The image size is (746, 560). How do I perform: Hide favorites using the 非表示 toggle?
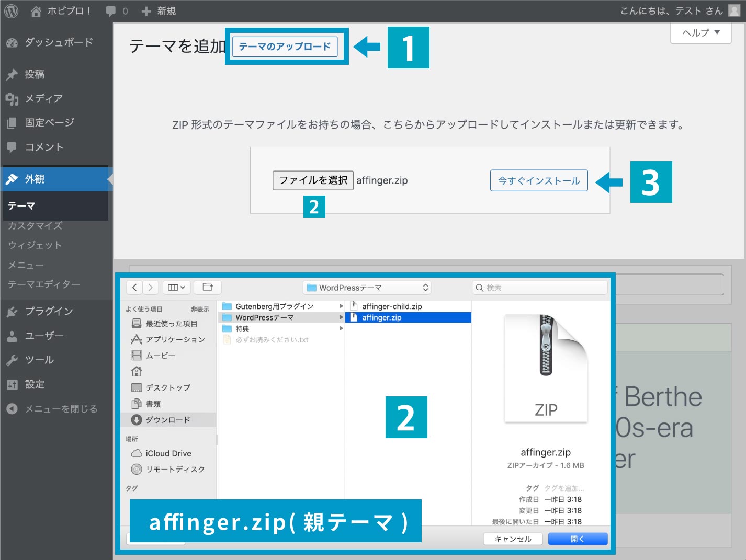click(199, 309)
